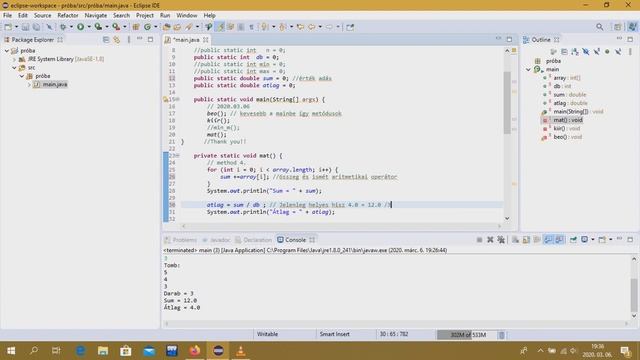Click garbage collector trash icon in status bar

[501, 335]
